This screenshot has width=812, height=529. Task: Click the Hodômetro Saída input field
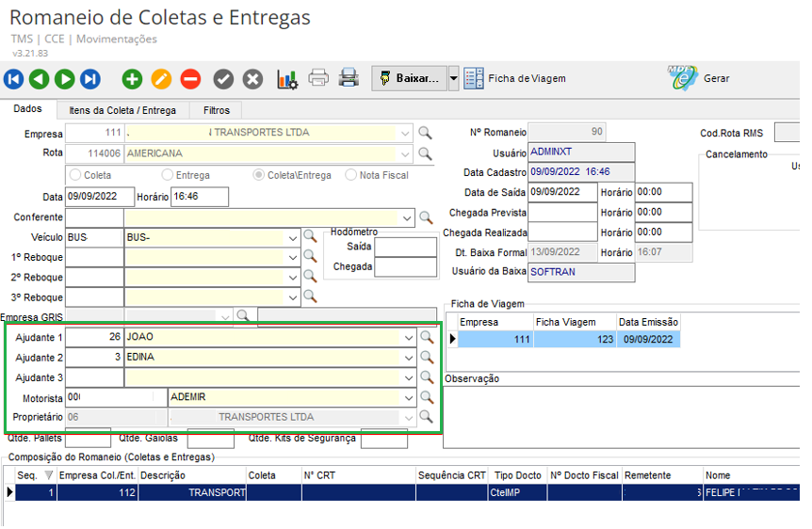(405, 247)
